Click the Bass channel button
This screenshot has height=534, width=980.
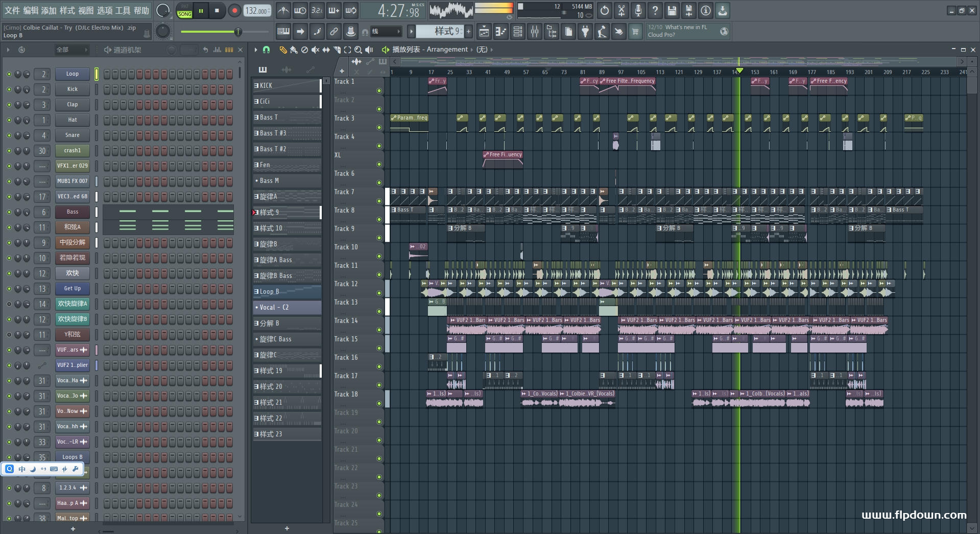click(x=72, y=212)
